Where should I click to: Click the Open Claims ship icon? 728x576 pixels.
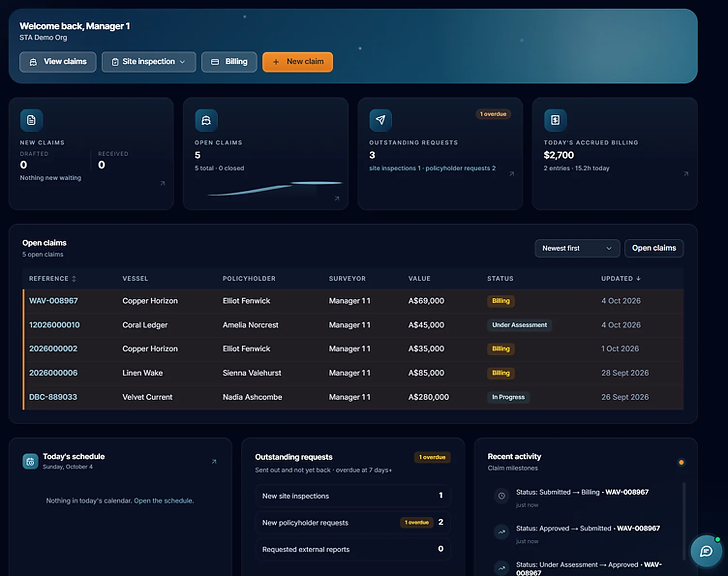pyautogui.click(x=206, y=120)
